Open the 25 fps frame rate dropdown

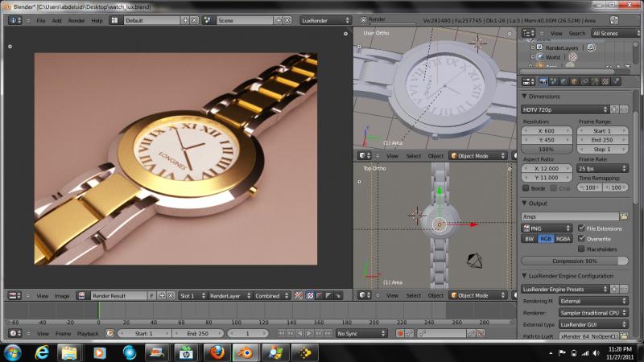[x=602, y=168]
